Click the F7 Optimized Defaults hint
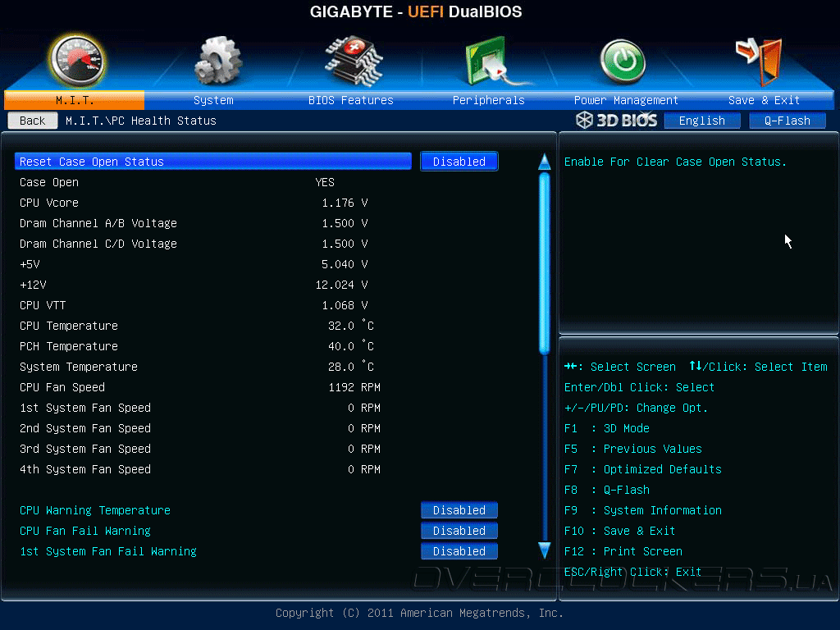Screen dimensions: 840x630 click(643, 468)
